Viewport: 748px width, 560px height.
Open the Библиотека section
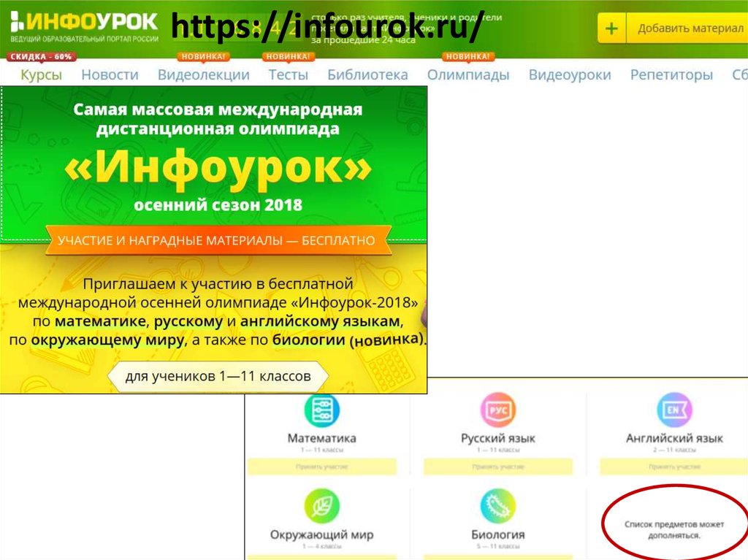point(367,74)
